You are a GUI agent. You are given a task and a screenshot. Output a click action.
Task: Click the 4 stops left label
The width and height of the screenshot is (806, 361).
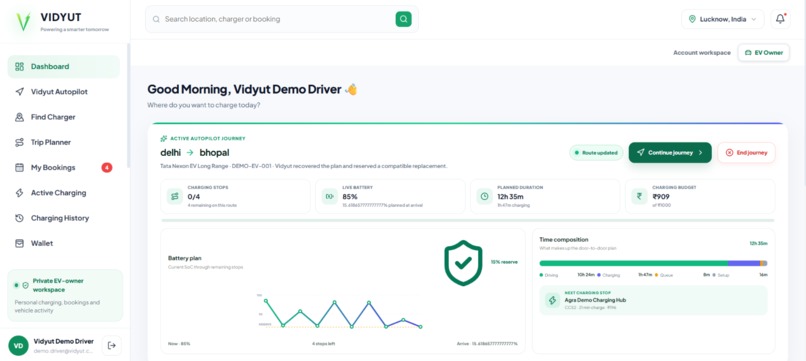click(x=323, y=344)
